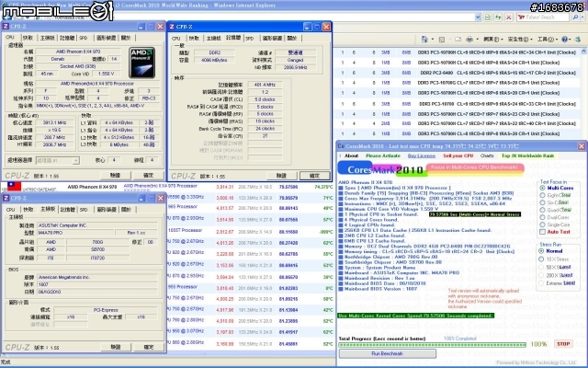This screenshot has width=588, height=368.
Task: Open CPU tab in CPU-Z memory window
Action: pyautogui.click(x=175, y=38)
